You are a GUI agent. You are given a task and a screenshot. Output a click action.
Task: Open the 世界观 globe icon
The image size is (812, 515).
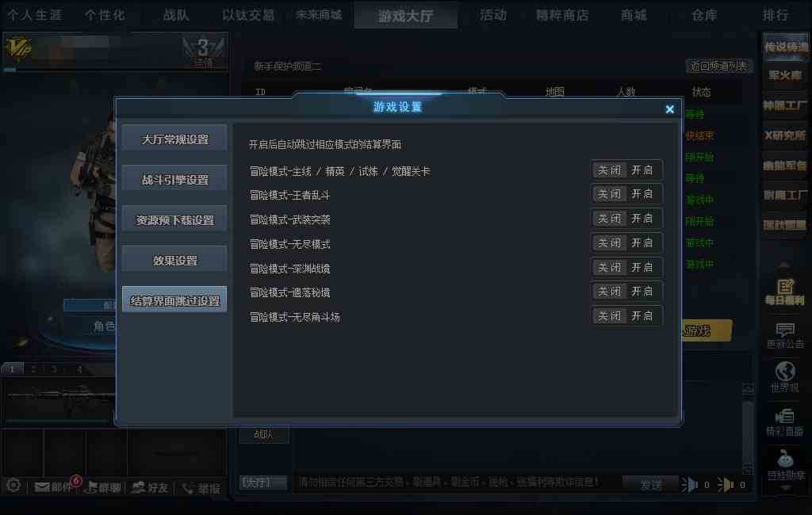[x=784, y=377]
